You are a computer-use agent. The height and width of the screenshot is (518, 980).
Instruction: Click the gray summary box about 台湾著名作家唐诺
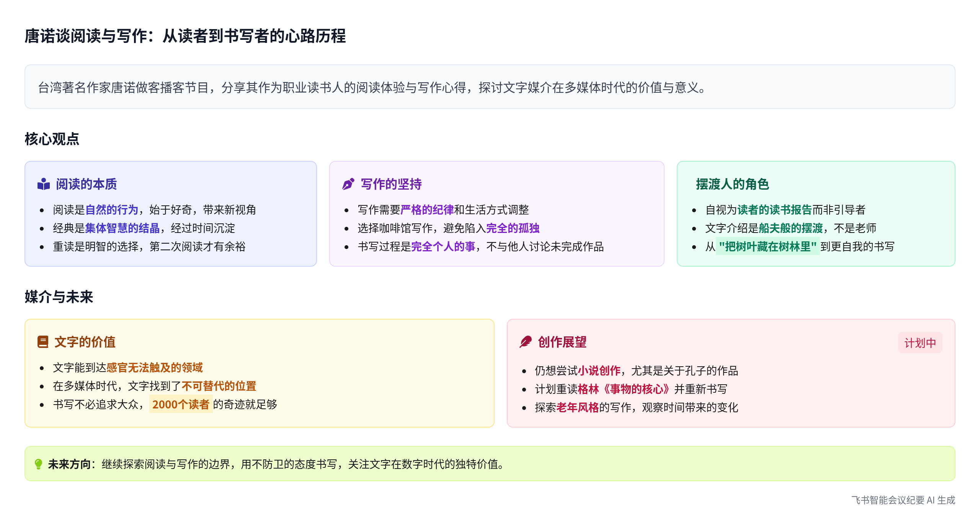point(489,87)
